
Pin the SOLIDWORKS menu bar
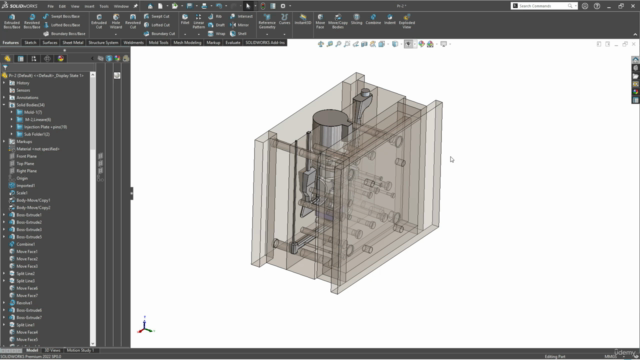(x=136, y=6)
